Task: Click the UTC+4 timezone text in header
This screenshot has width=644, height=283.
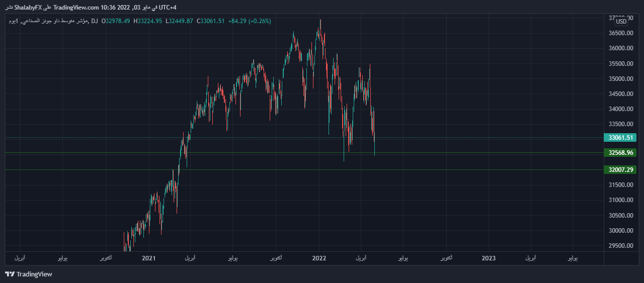Action: point(167,8)
